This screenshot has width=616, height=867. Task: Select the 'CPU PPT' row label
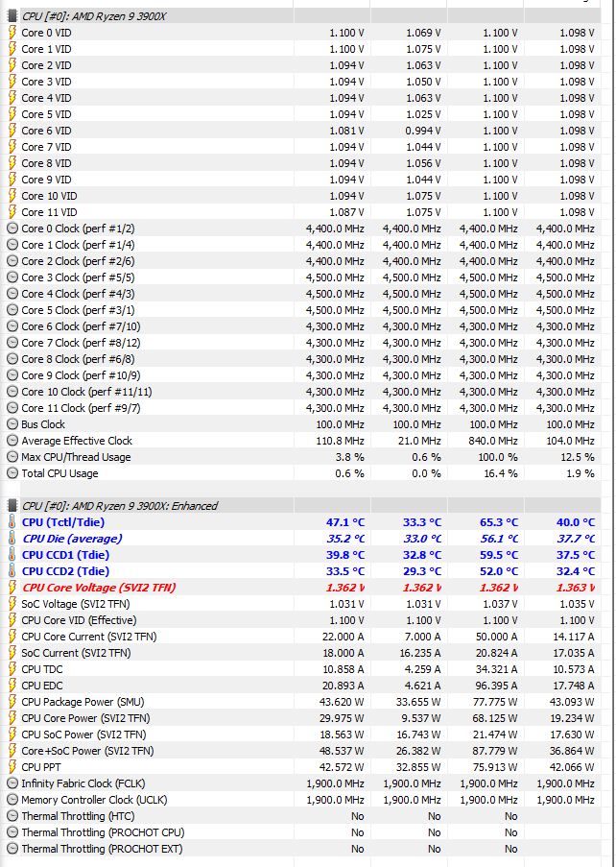pos(41,767)
